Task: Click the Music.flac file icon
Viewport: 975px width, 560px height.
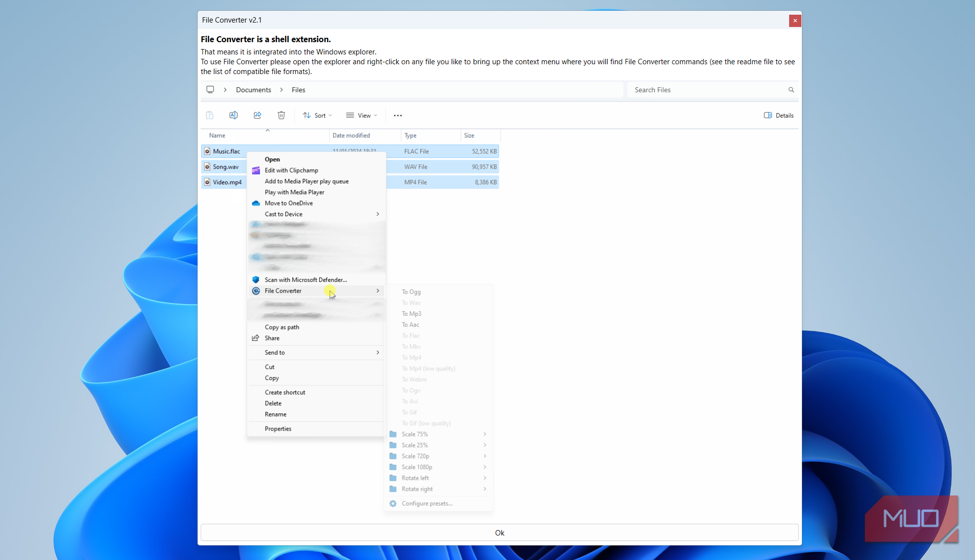Action: 207,151
